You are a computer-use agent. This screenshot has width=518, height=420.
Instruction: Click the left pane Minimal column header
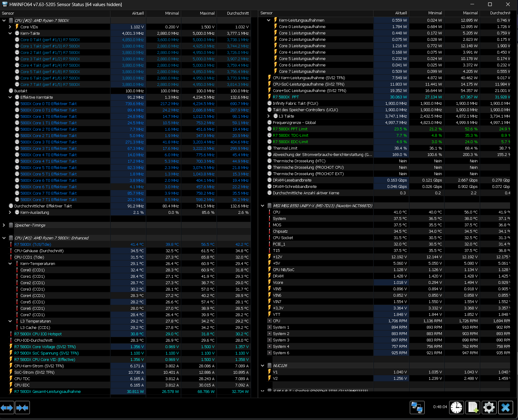[x=163, y=13]
